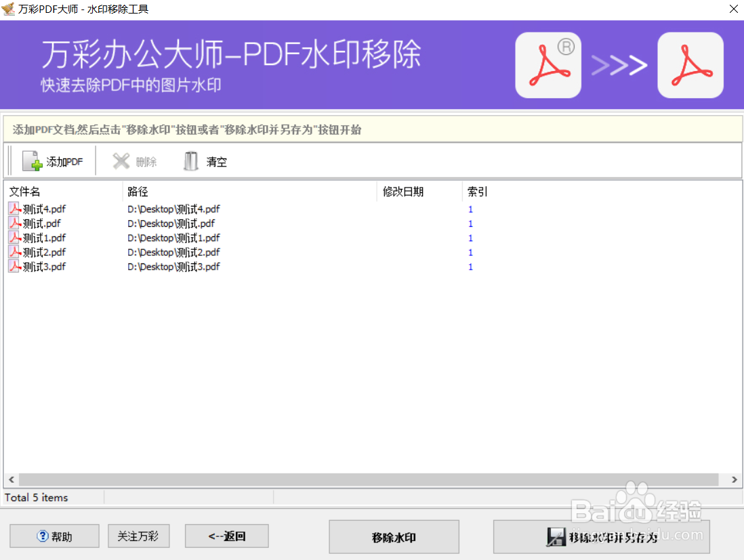Select file name 测试4.pdf in list

click(45, 209)
